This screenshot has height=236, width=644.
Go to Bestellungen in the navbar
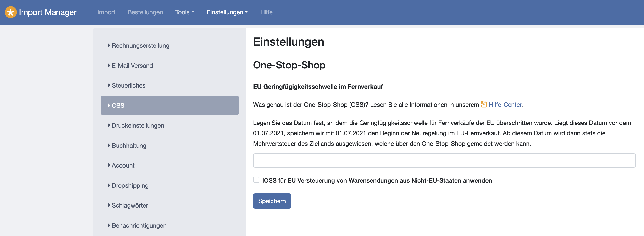(145, 12)
